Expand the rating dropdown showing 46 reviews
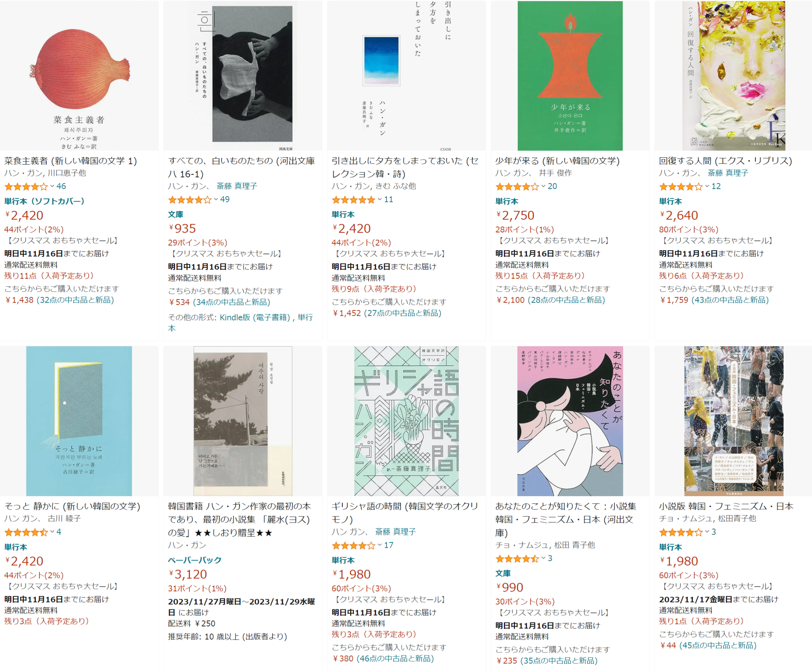 click(x=52, y=186)
